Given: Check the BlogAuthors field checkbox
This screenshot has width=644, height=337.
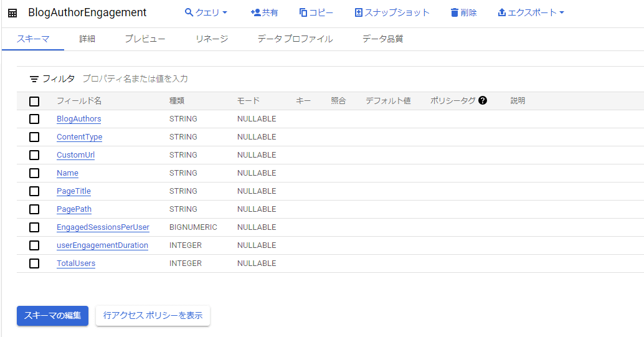Looking at the screenshot, I should (x=34, y=119).
